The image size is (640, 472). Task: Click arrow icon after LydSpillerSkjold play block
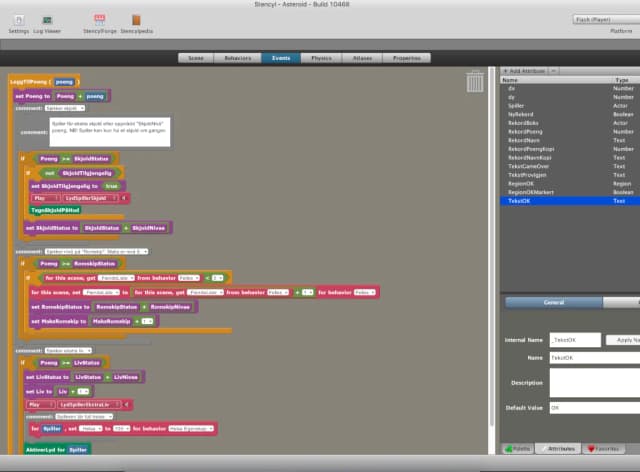pyautogui.click(x=124, y=198)
